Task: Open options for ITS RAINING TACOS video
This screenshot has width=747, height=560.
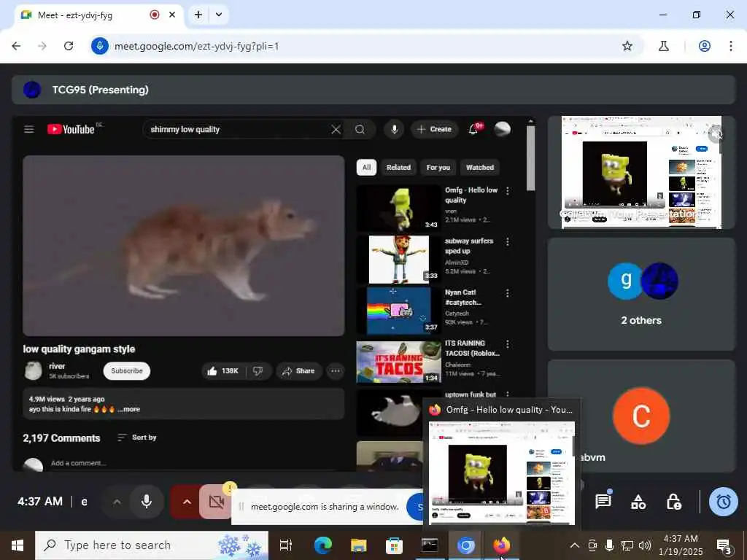Action: click(508, 344)
